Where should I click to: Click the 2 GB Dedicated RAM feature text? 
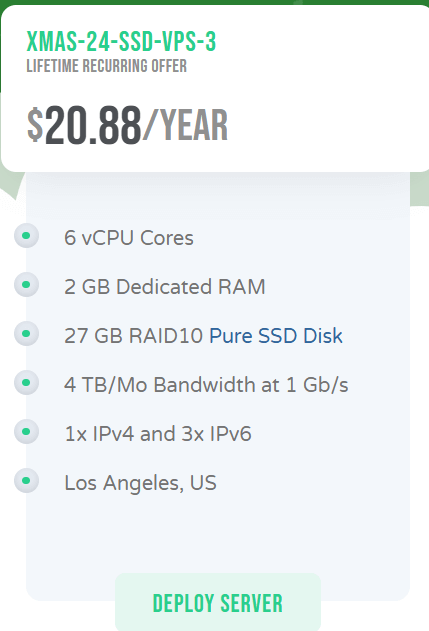pos(165,287)
